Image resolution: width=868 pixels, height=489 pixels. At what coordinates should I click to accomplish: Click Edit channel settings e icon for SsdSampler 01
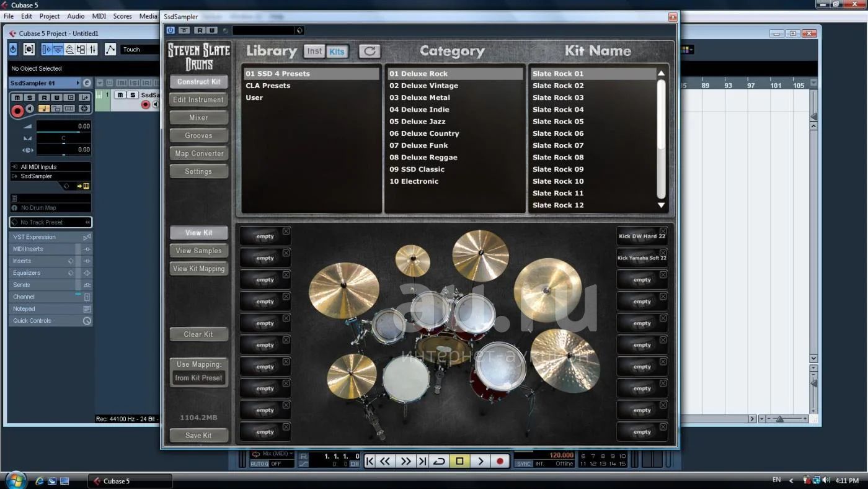click(87, 83)
